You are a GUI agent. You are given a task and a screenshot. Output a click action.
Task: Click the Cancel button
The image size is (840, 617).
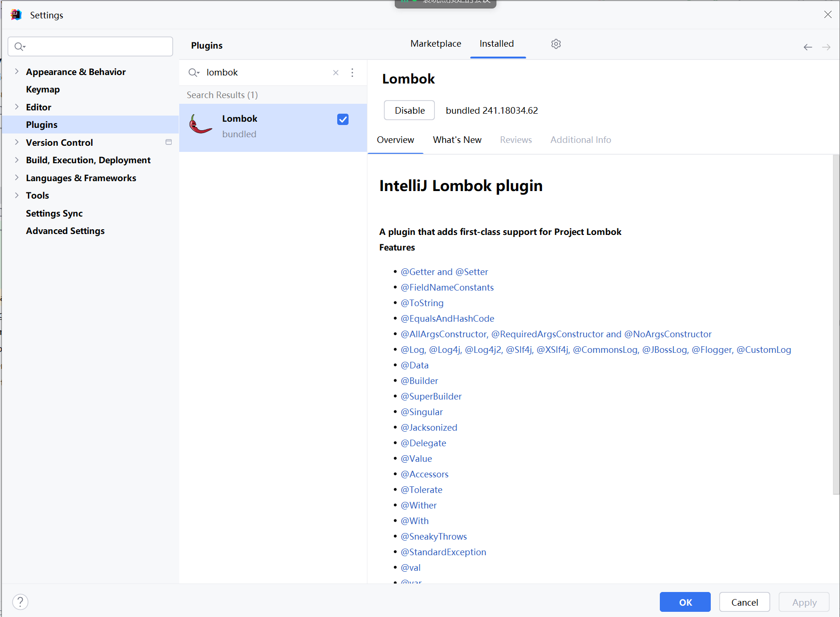pyautogui.click(x=745, y=602)
